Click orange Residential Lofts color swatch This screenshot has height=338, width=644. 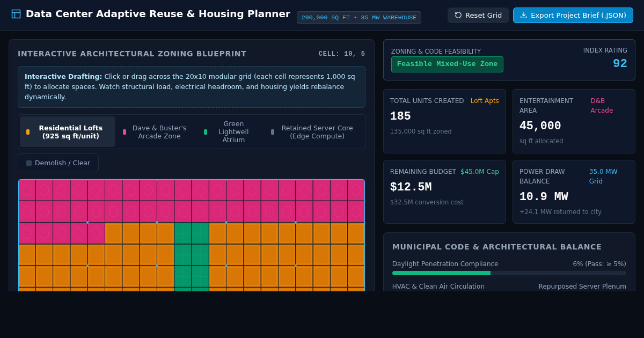pos(28,132)
